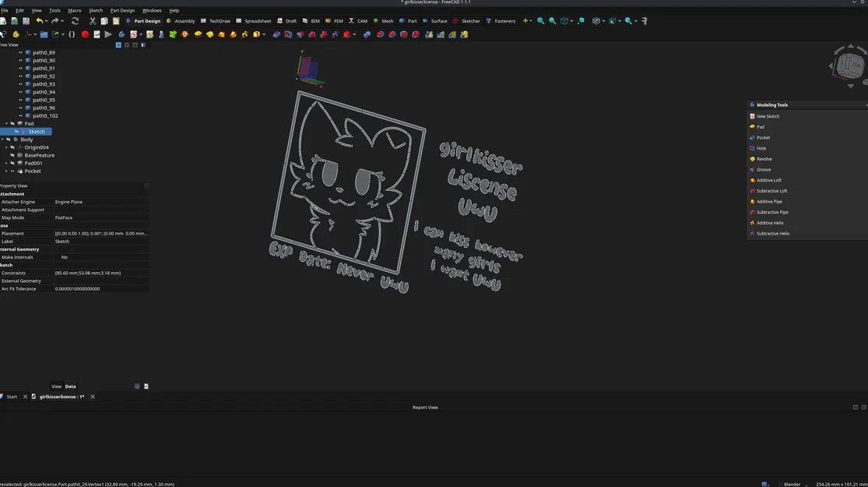Click the execute macro play icon
The height and width of the screenshot is (487, 868).
(x=108, y=34)
